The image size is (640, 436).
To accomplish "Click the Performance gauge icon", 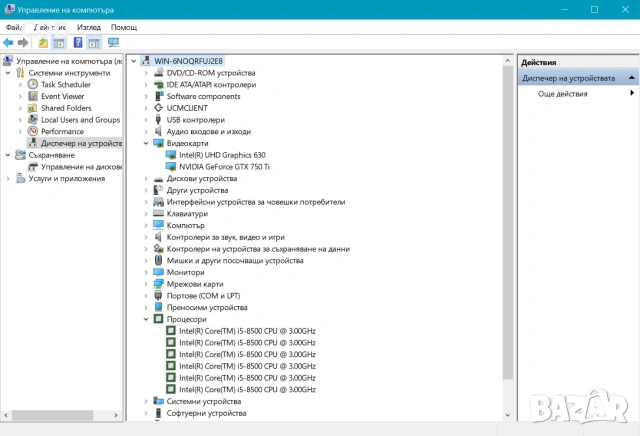I will click(33, 131).
